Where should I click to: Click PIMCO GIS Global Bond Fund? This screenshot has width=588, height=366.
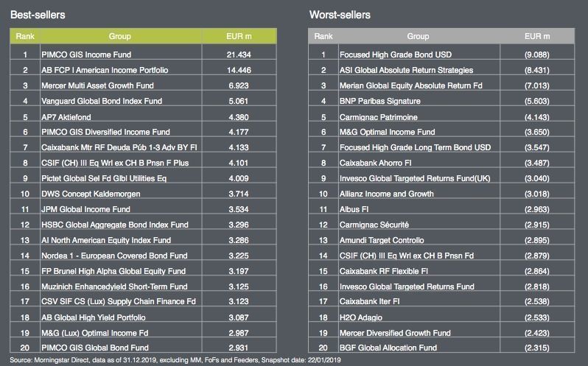(x=95, y=348)
